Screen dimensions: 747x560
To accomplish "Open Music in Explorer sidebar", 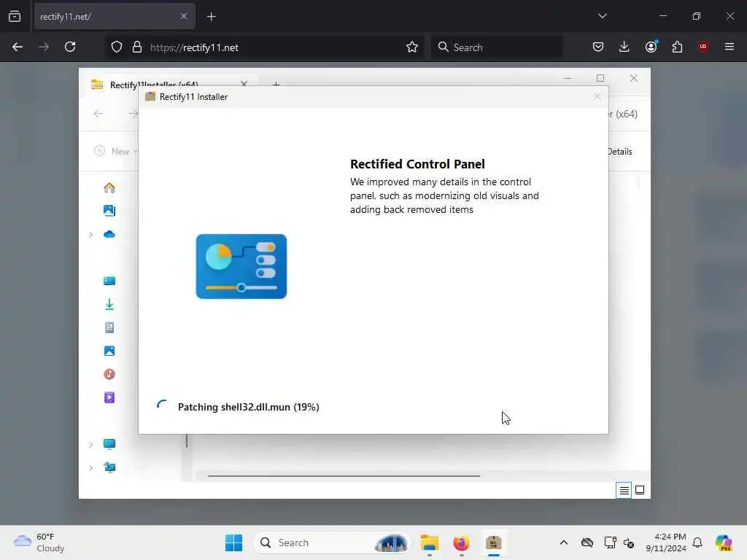I will [109, 374].
